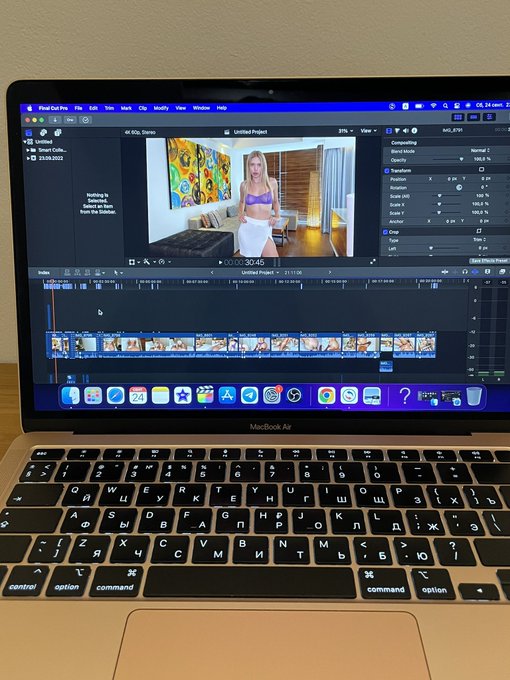
Task: Open Safari from the Dock
Action: [115, 396]
